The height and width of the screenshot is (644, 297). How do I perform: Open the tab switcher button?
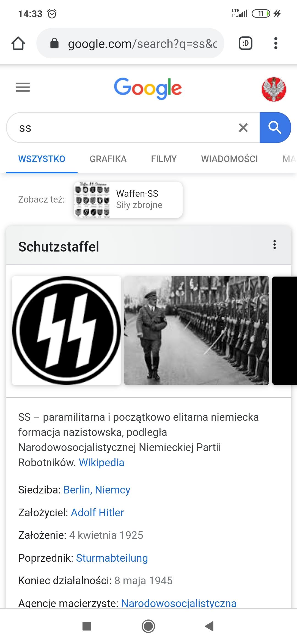click(x=246, y=43)
